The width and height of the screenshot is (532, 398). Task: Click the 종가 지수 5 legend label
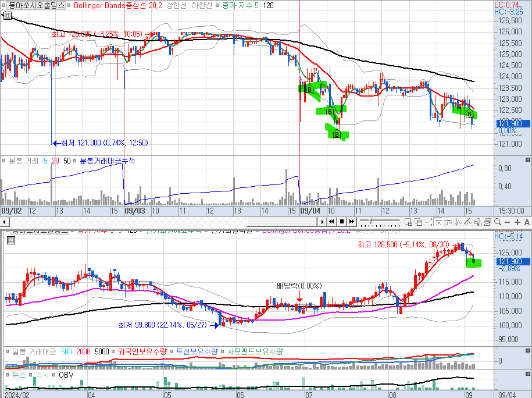(240, 5)
